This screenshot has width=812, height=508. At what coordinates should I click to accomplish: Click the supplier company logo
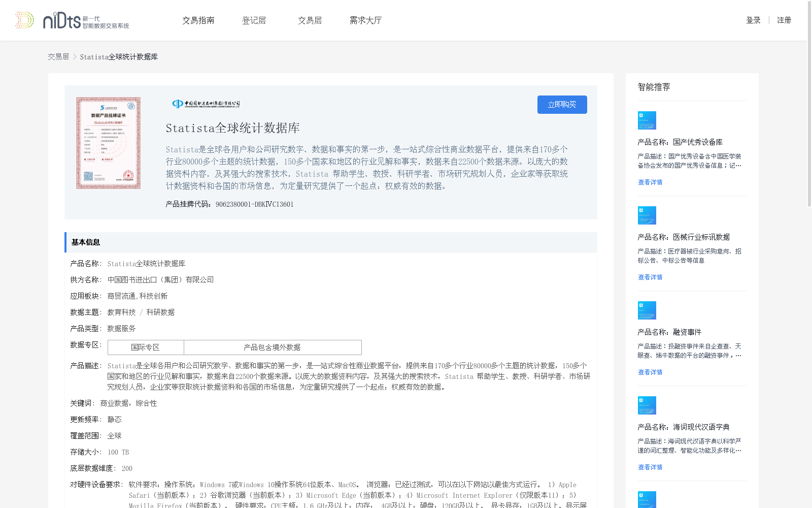206,104
